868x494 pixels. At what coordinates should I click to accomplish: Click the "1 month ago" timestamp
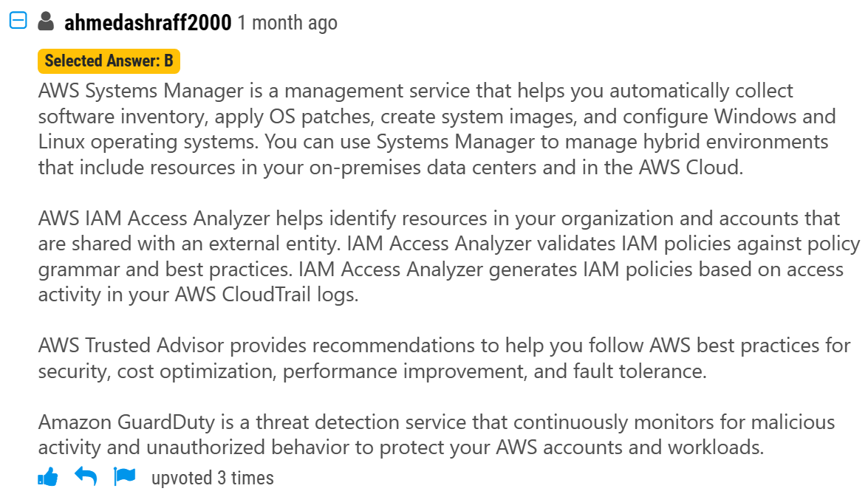pos(287,23)
